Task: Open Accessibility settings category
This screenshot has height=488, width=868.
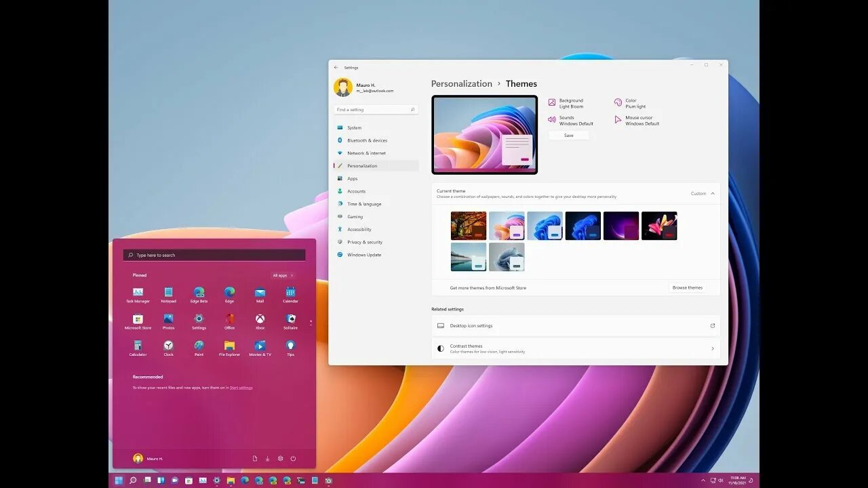Action: [x=376, y=229]
